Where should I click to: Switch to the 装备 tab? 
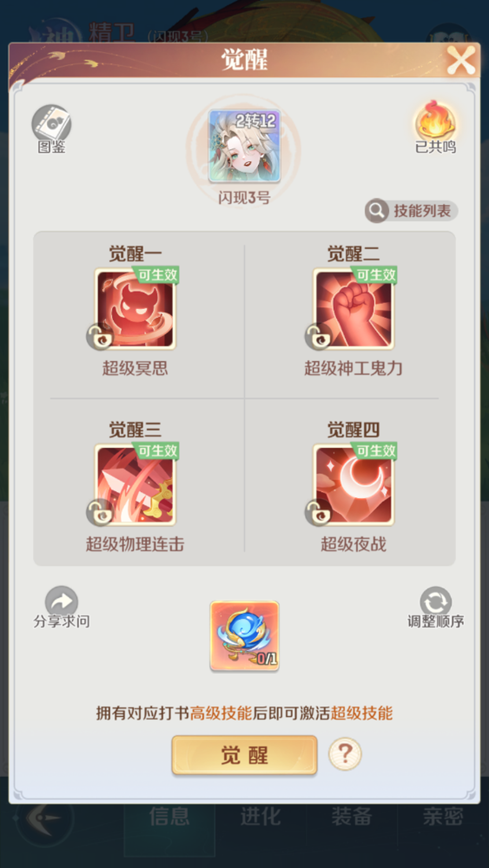(352, 817)
